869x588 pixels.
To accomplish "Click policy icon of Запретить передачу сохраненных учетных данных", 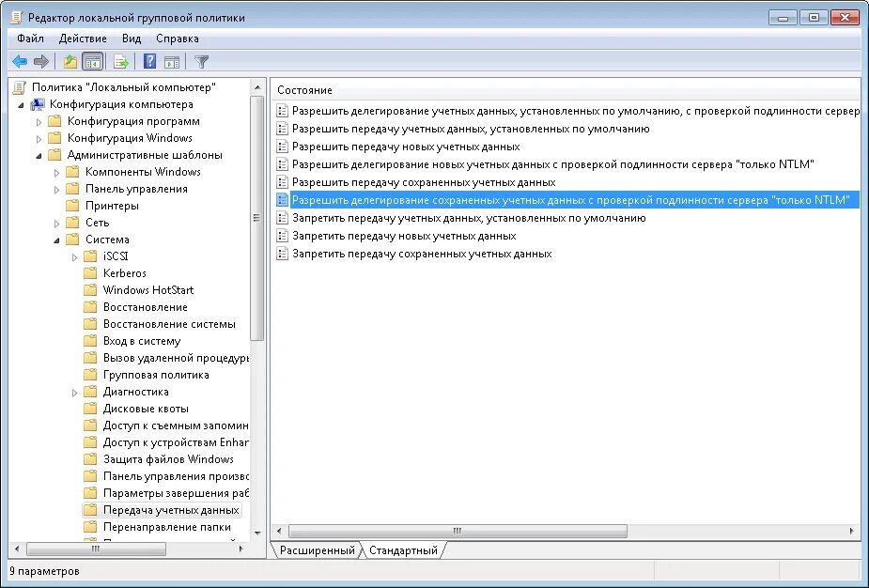I will pos(282,254).
